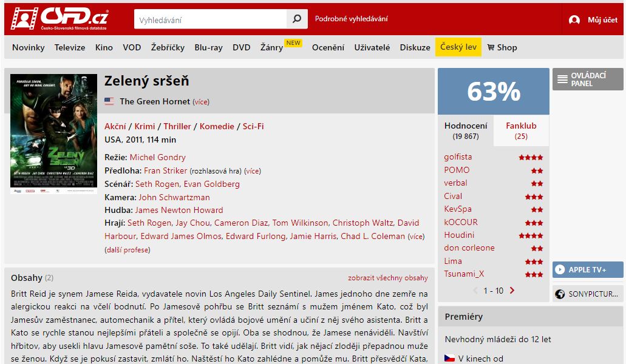
Task: Switch to the Fanklub tab
Action: [x=521, y=131]
